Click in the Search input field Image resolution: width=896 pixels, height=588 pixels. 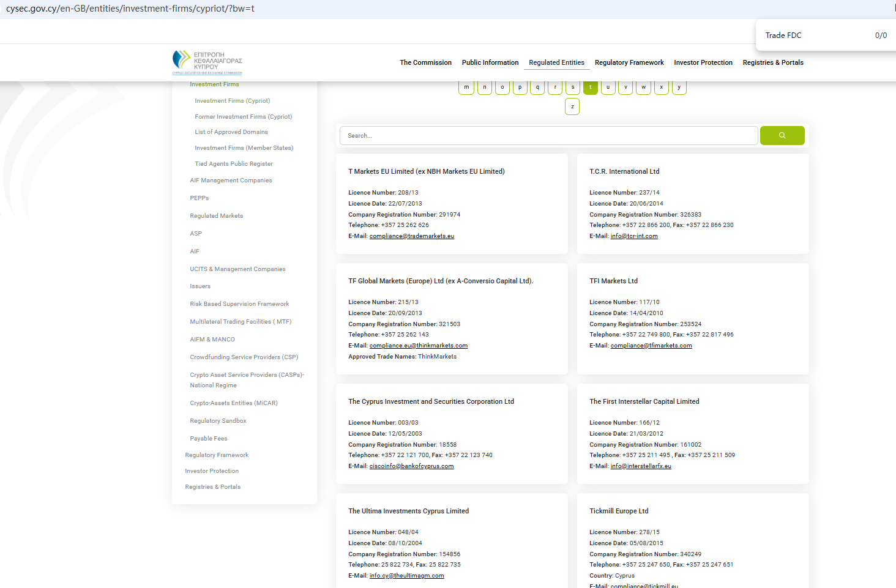pos(548,136)
